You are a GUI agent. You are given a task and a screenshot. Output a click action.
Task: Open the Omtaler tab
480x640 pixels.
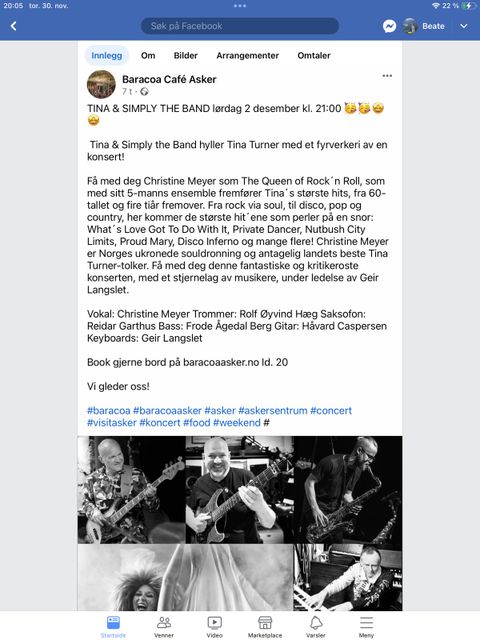click(314, 56)
